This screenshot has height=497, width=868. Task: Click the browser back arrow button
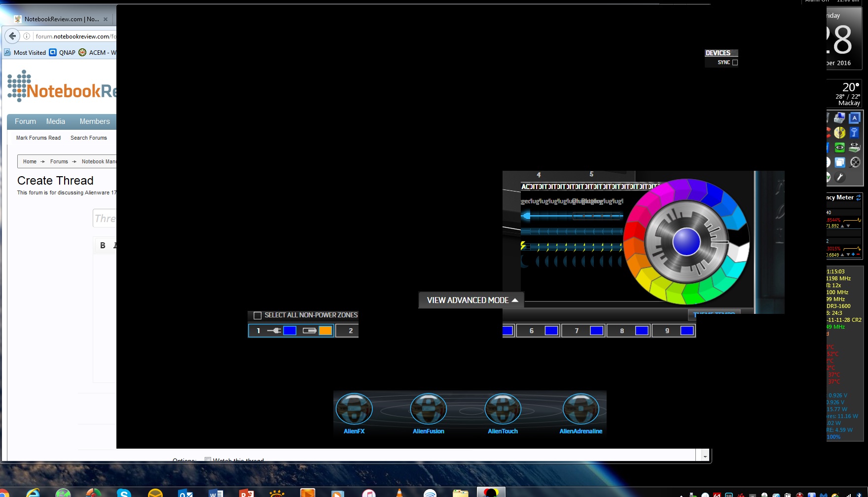[x=12, y=36]
